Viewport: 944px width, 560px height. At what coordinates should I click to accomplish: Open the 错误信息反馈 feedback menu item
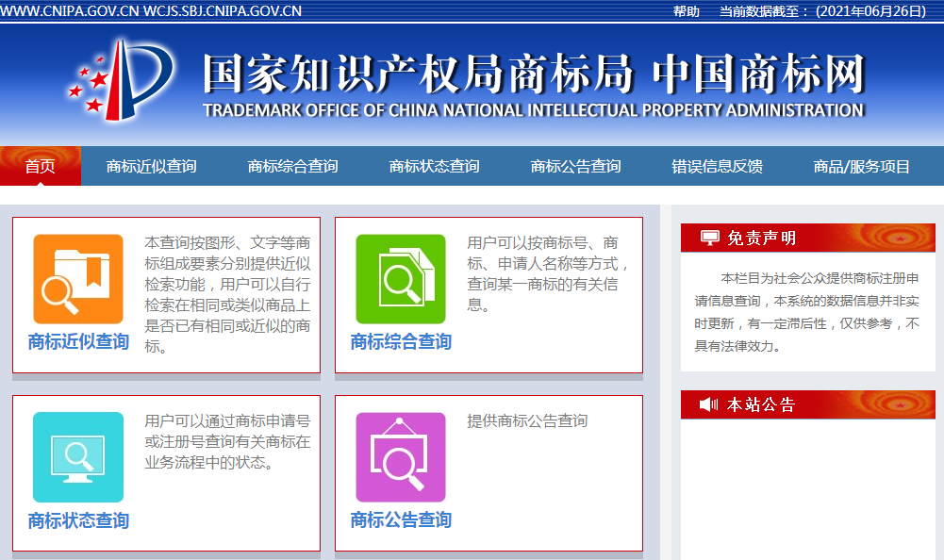pyautogui.click(x=720, y=165)
